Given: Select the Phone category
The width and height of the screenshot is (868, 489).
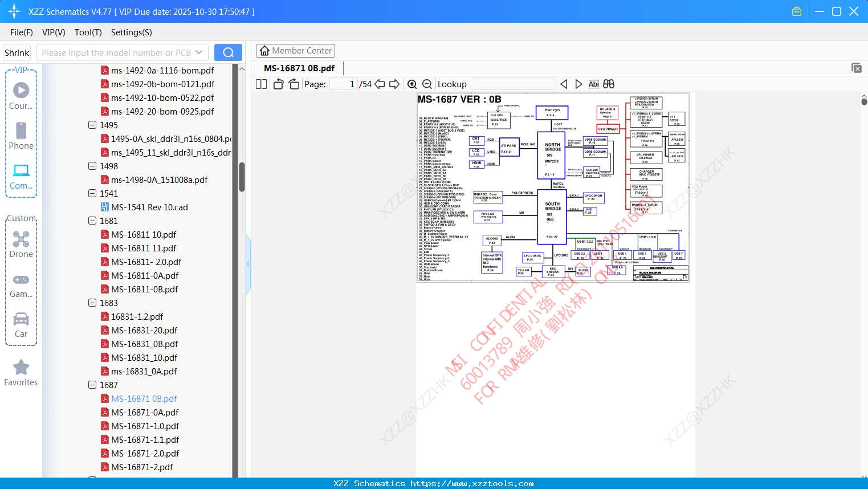Looking at the screenshot, I should pyautogui.click(x=21, y=136).
